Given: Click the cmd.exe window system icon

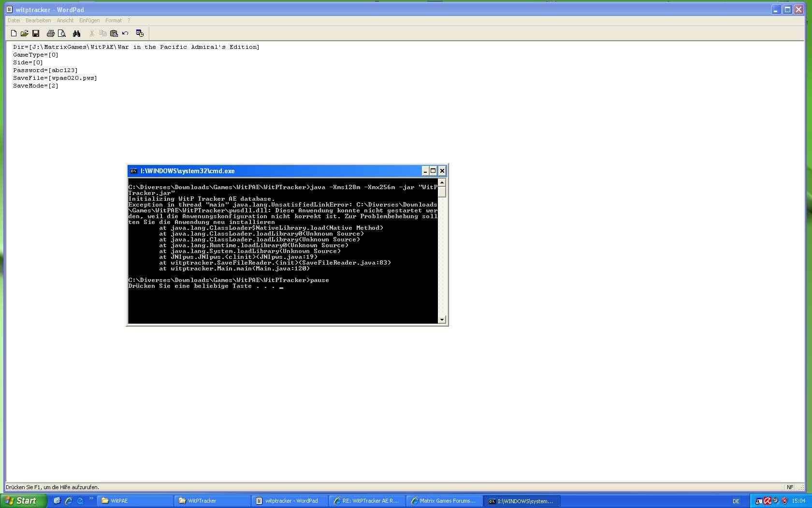Looking at the screenshot, I should [134, 171].
